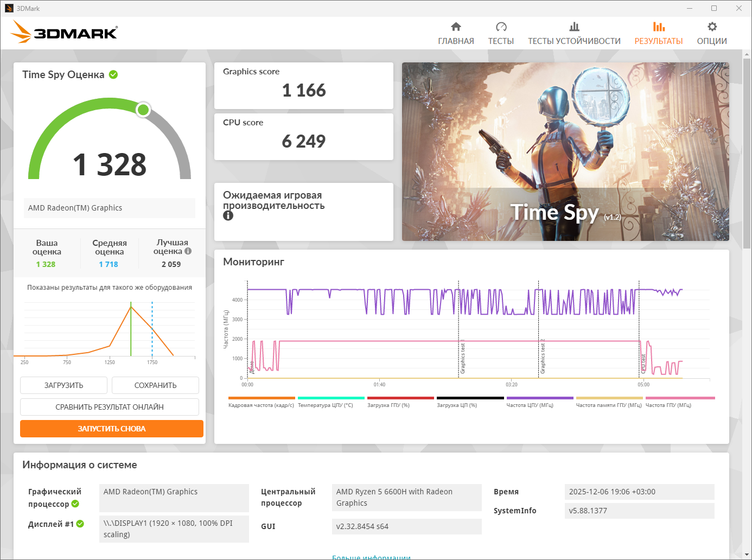Click the info icon next to Лучшая оценка
The image size is (752, 560).
pos(188,251)
